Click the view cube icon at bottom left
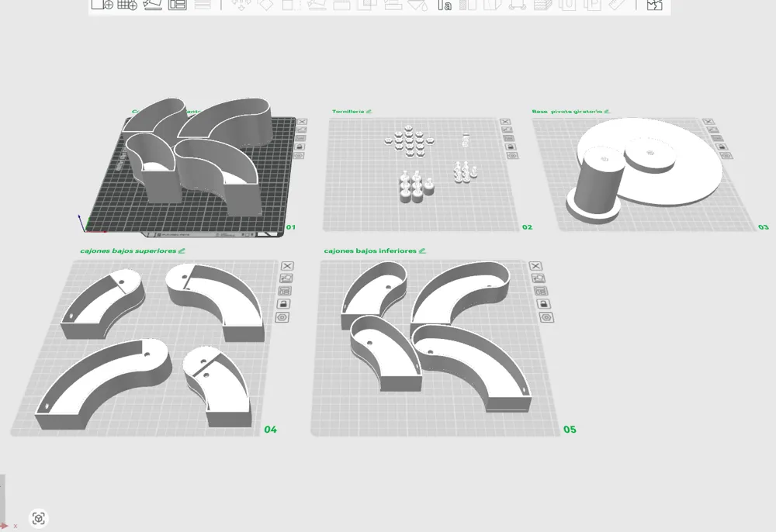The width and height of the screenshot is (776, 532). (x=39, y=518)
